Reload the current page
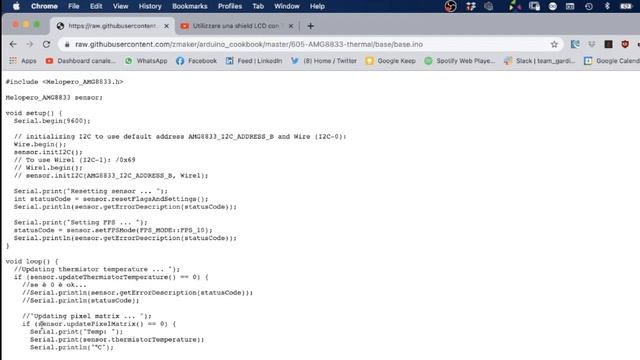 pos(47,44)
